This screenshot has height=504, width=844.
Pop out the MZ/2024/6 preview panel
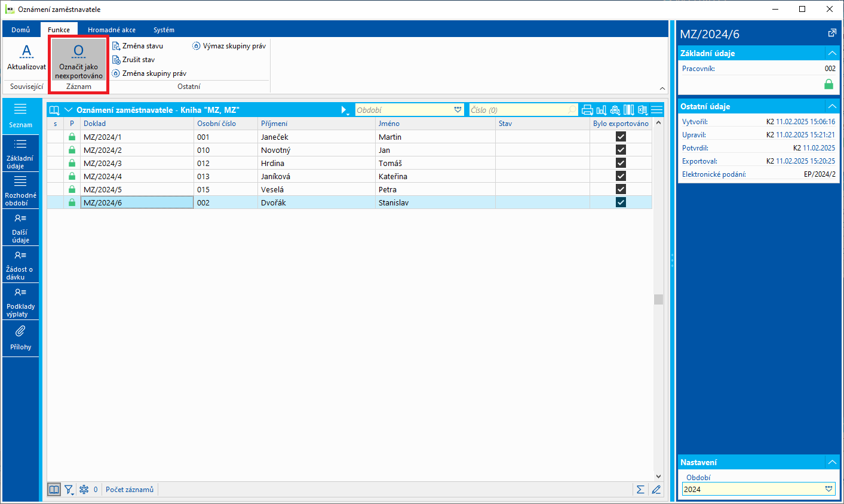coord(832,33)
